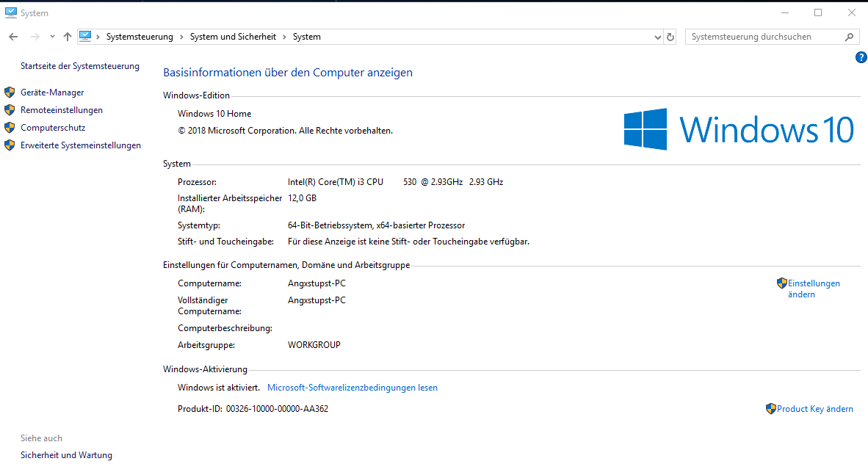Open the recent locations dropdown arrow

point(52,37)
